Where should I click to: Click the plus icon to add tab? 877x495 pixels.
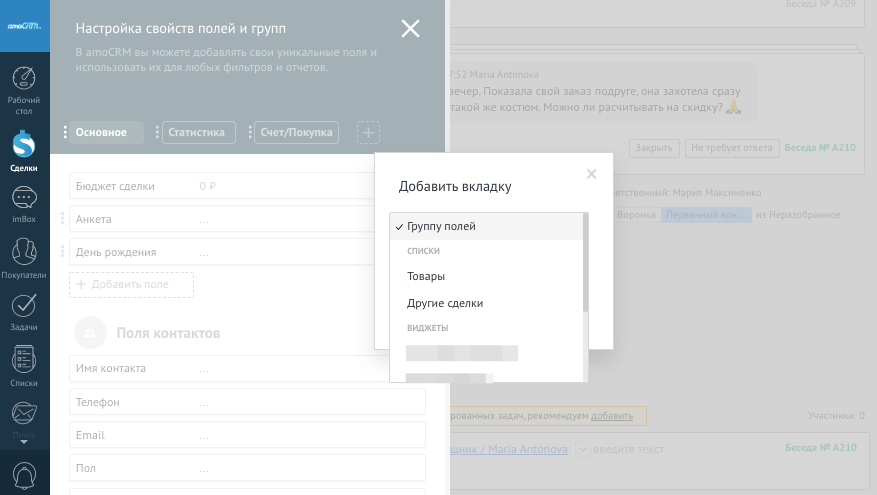click(368, 133)
